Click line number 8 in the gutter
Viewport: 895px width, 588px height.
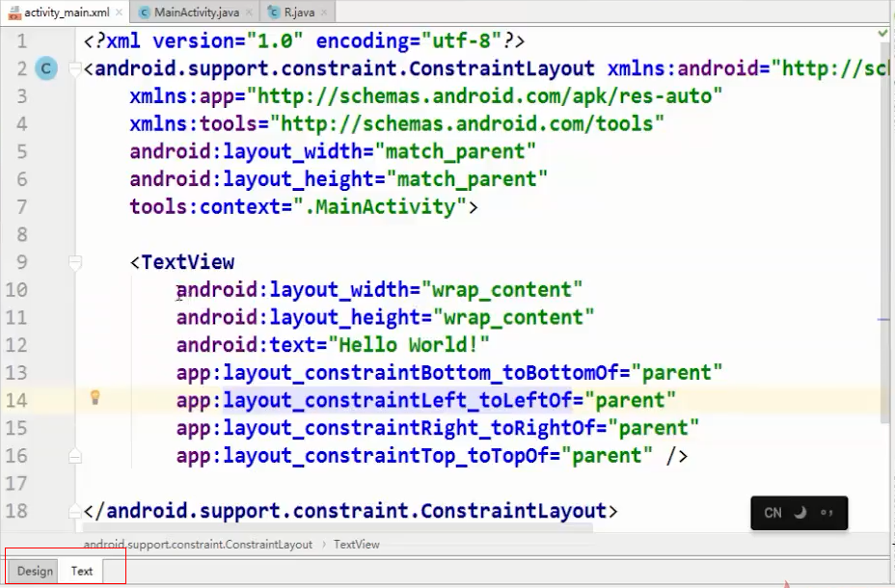[21, 234]
